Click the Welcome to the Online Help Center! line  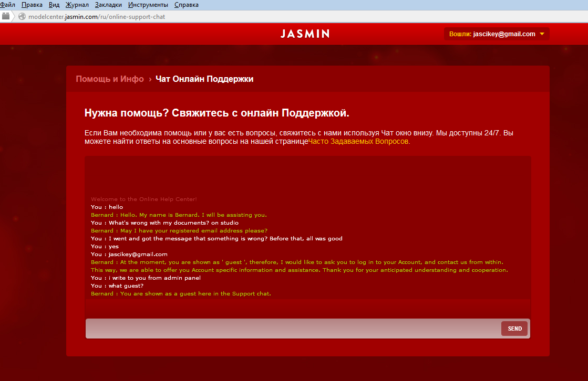click(x=143, y=199)
